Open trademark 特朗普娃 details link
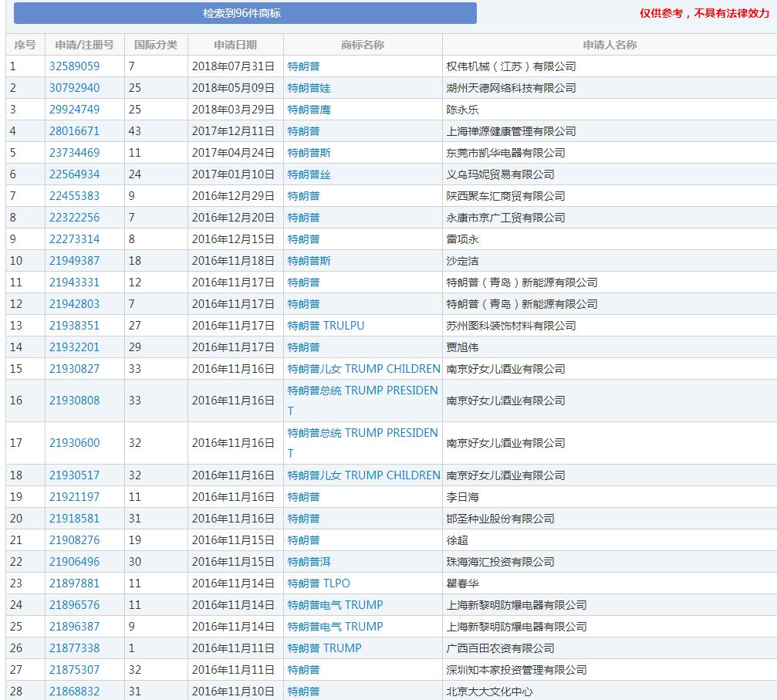 pos(309,88)
